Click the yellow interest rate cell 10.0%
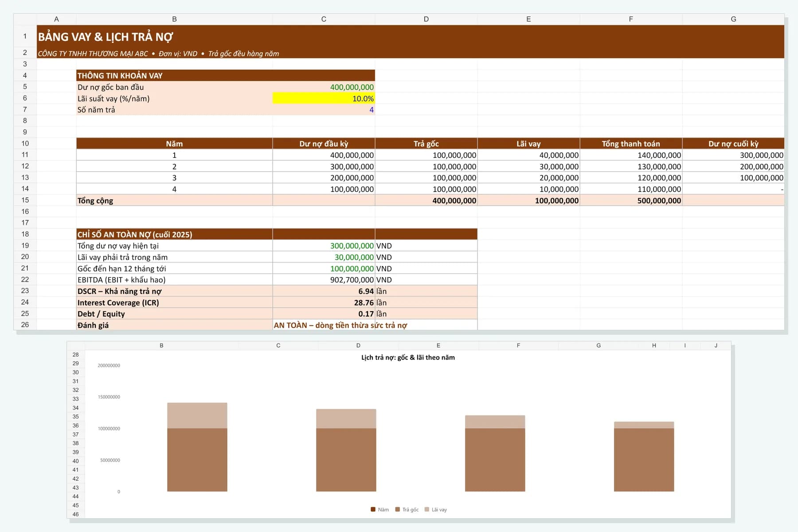798x532 pixels. point(324,98)
